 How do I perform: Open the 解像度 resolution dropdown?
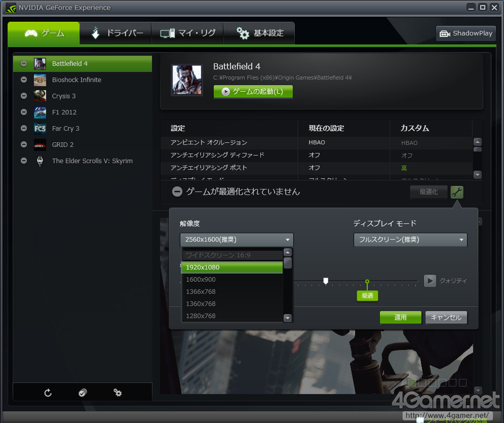tap(237, 240)
